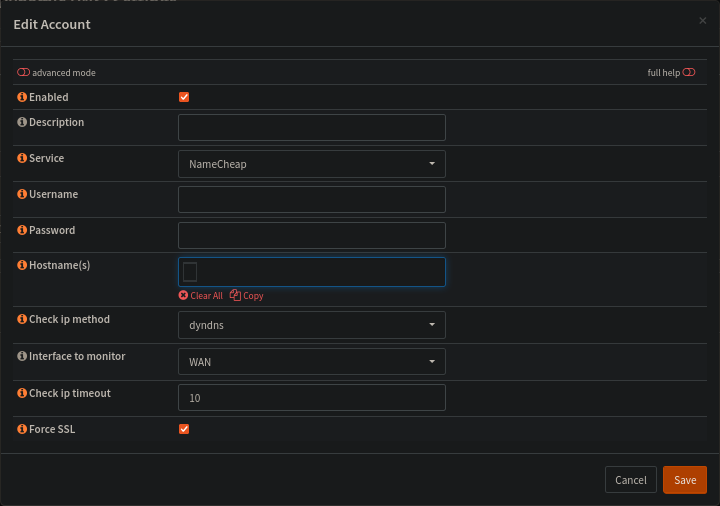Click the info icon next to Enabled
720x506 pixels.
[22, 97]
